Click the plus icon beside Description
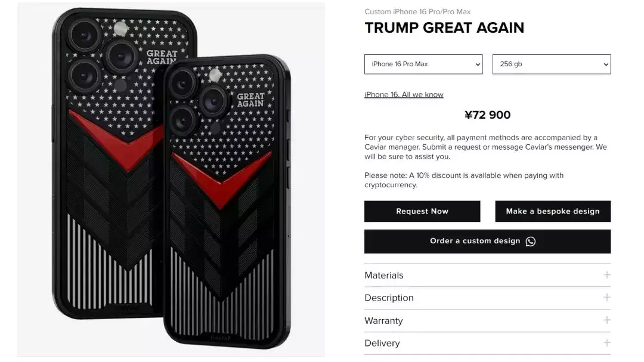The height and width of the screenshot is (362, 644). click(x=606, y=298)
